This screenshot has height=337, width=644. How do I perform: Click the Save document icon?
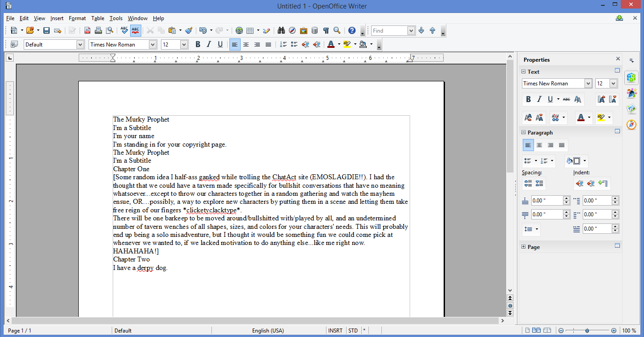coord(46,30)
